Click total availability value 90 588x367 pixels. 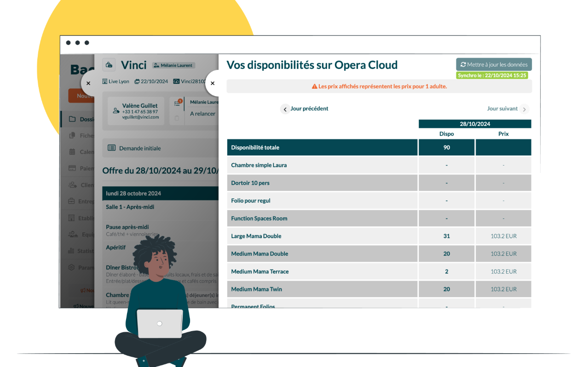tap(446, 148)
